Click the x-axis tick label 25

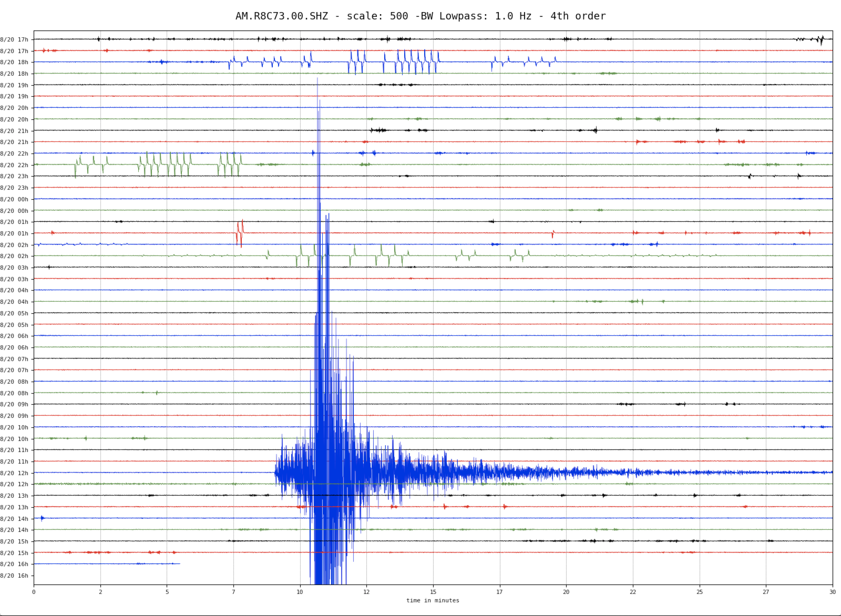pos(700,592)
